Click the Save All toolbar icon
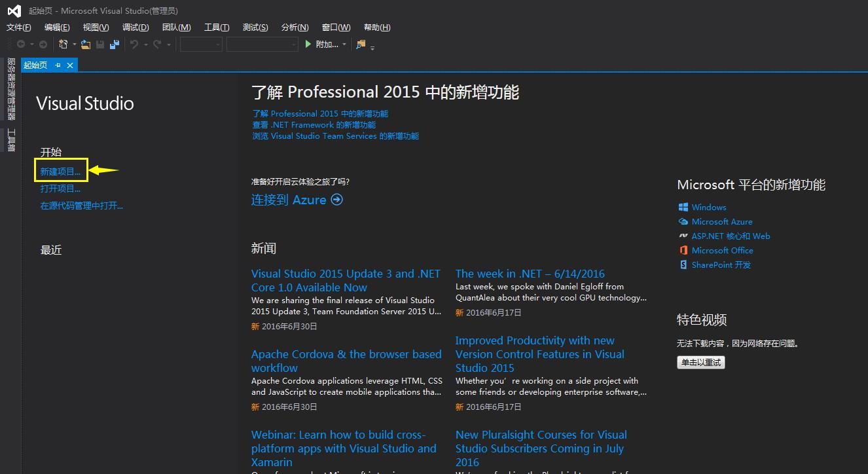Screen dimensions: 868x474 click(x=115, y=45)
